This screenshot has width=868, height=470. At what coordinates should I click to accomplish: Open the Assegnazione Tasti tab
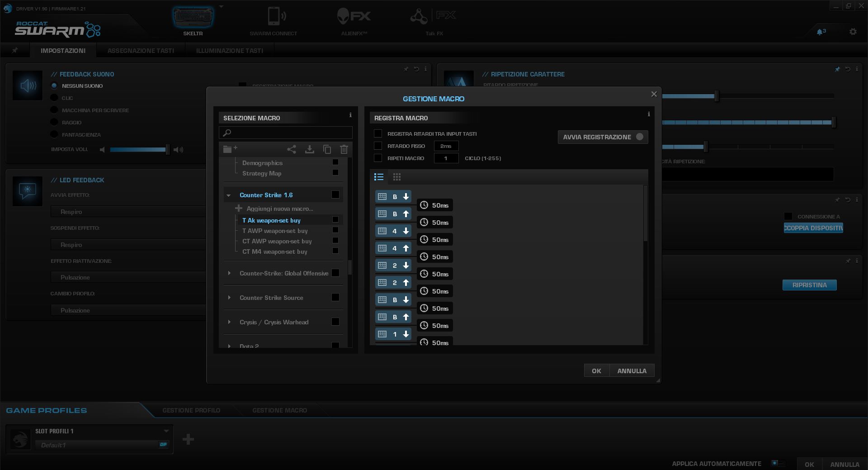141,51
